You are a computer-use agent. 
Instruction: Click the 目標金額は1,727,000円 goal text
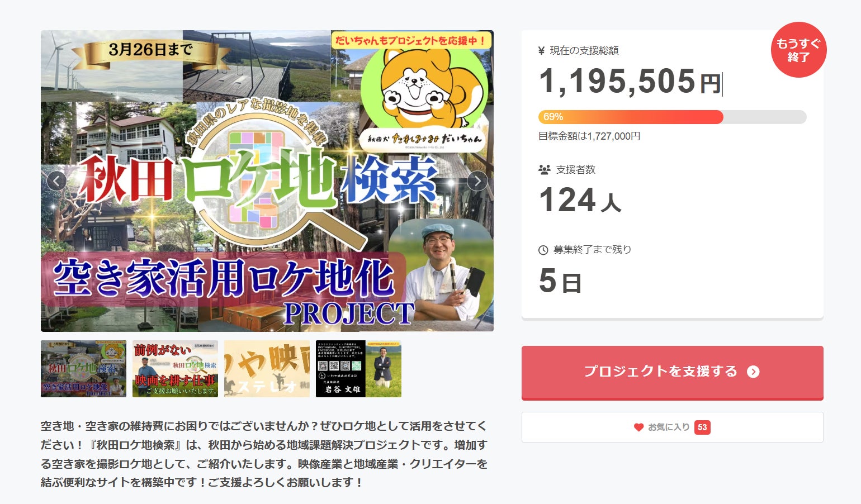[589, 136]
